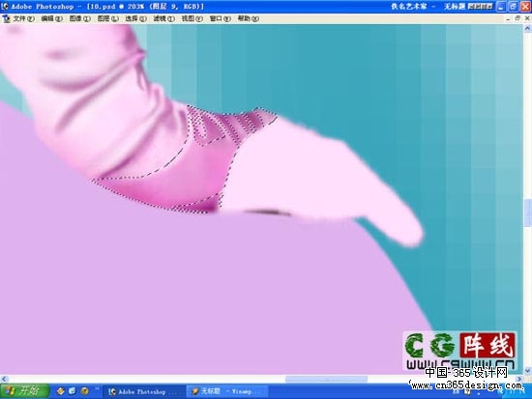Open the 滤镜 (Filter) menu
Image resolution: width=532 pixels, height=399 pixels.
[x=164, y=18]
